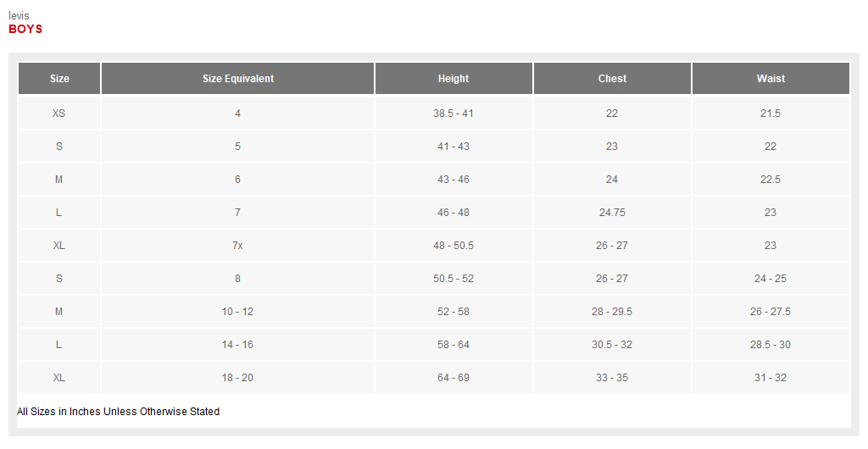Click the "Size" column header
The width and height of the screenshot is (868, 449).
pos(59,79)
